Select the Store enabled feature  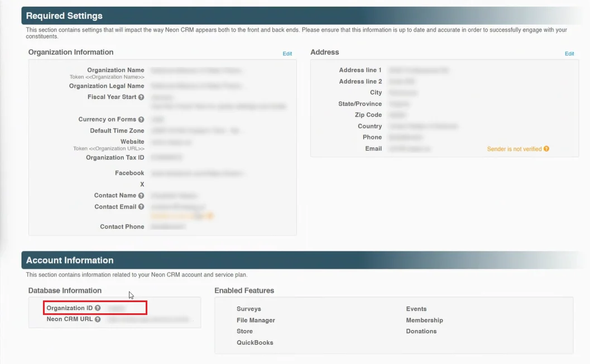pyautogui.click(x=244, y=331)
